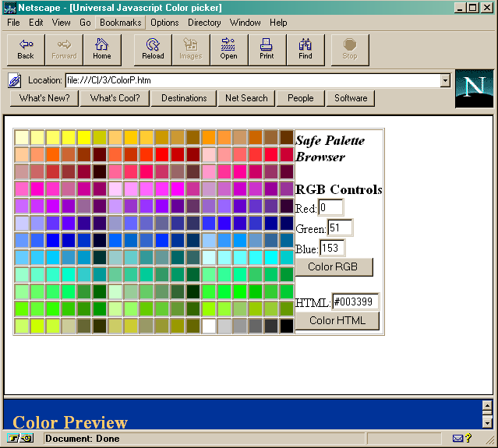Choose the pale lavender swatch starting sixth row
498x448 pixels.
22,223
